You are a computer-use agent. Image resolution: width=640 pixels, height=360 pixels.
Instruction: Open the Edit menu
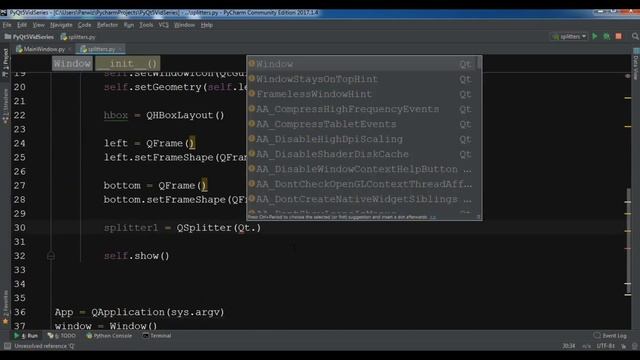pyautogui.click(x=22, y=25)
